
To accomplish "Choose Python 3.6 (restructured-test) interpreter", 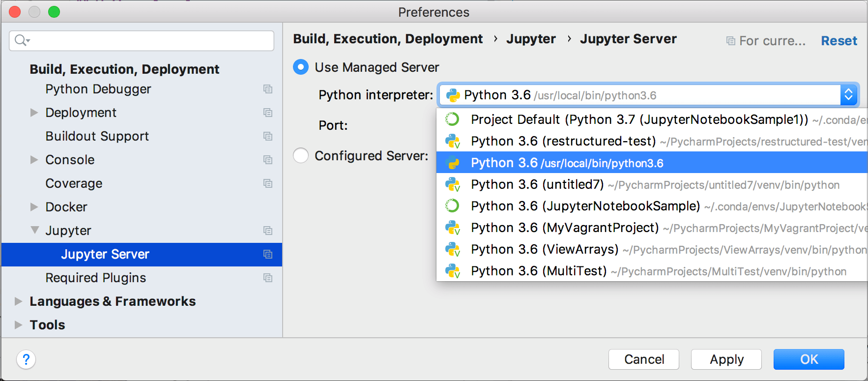I will [x=652, y=141].
